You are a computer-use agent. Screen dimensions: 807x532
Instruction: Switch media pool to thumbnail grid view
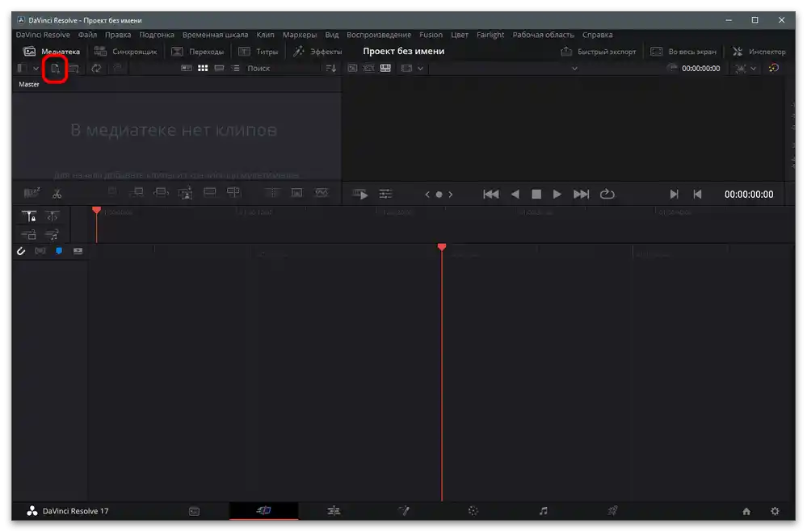coord(203,69)
